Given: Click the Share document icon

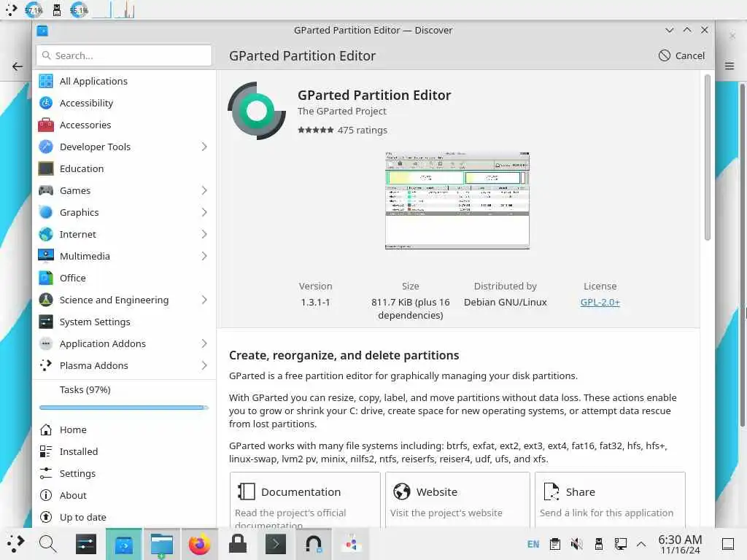Looking at the screenshot, I should pos(551,491).
